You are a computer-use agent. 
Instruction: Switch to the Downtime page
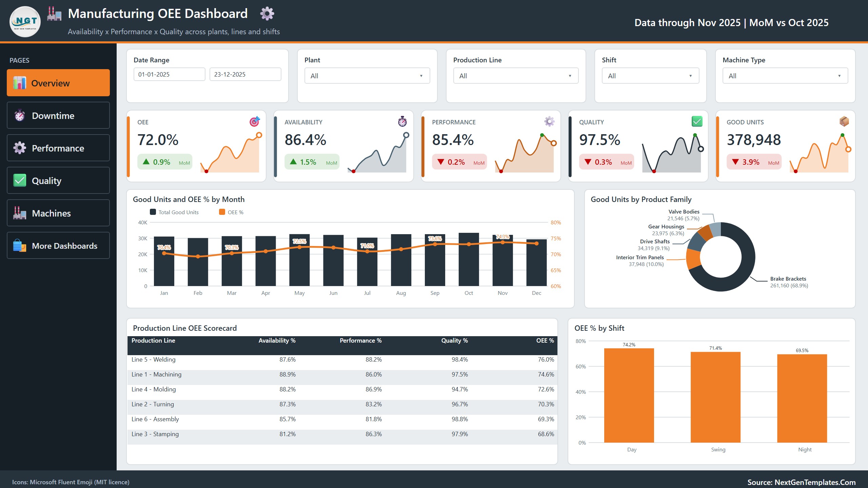tap(58, 116)
